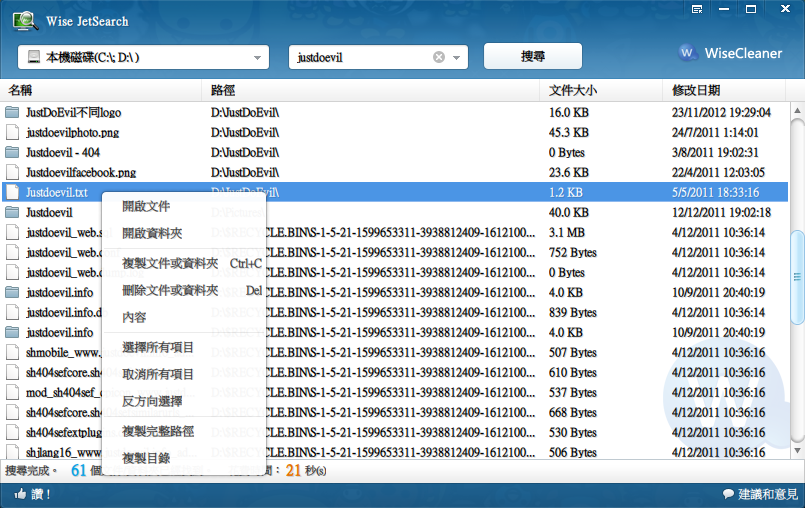This screenshot has height=508, width=805.
Task: Click the 668 Bytes size cell
Action: pos(572,412)
